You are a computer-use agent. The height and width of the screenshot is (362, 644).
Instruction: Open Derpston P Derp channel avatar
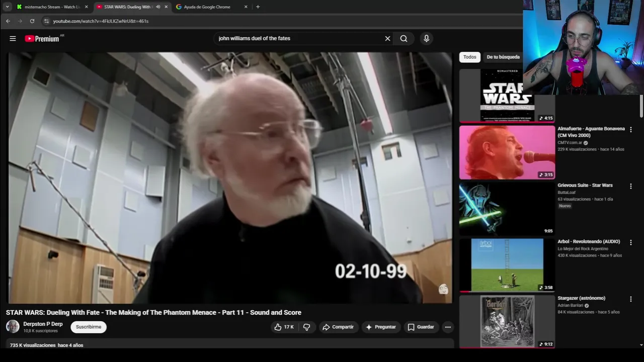point(13,327)
